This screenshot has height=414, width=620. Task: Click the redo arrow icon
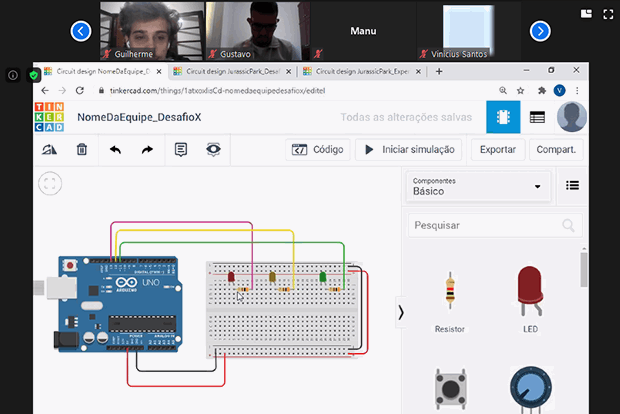[147, 150]
